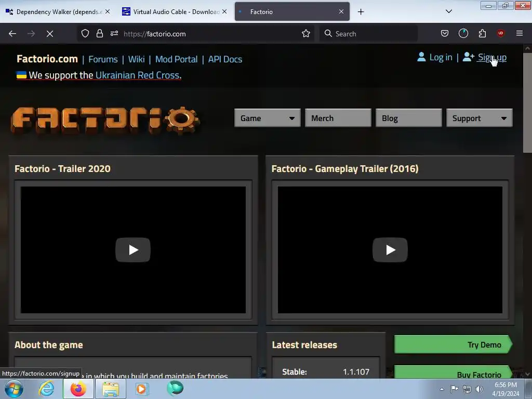Image resolution: width=532 pixels, height=399 pixels.
Task: Open the Forums link
Action: (103, 59)
